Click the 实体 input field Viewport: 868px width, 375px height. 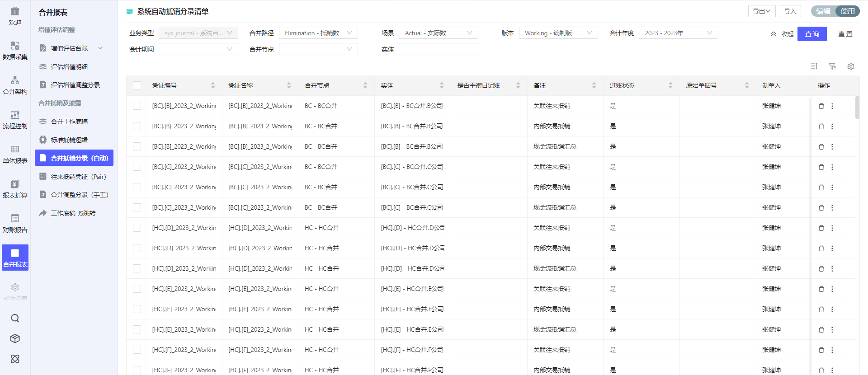(438, 49)
